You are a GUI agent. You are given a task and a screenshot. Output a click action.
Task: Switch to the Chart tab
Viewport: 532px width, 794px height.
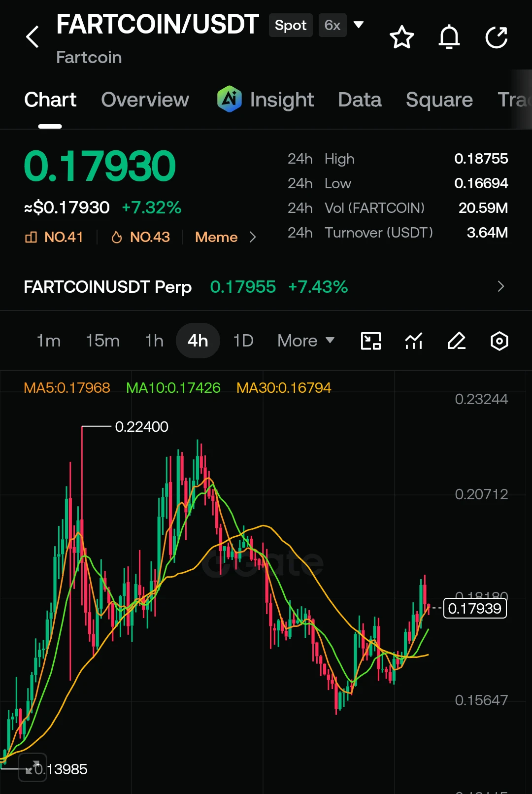(x=50, y=100)
